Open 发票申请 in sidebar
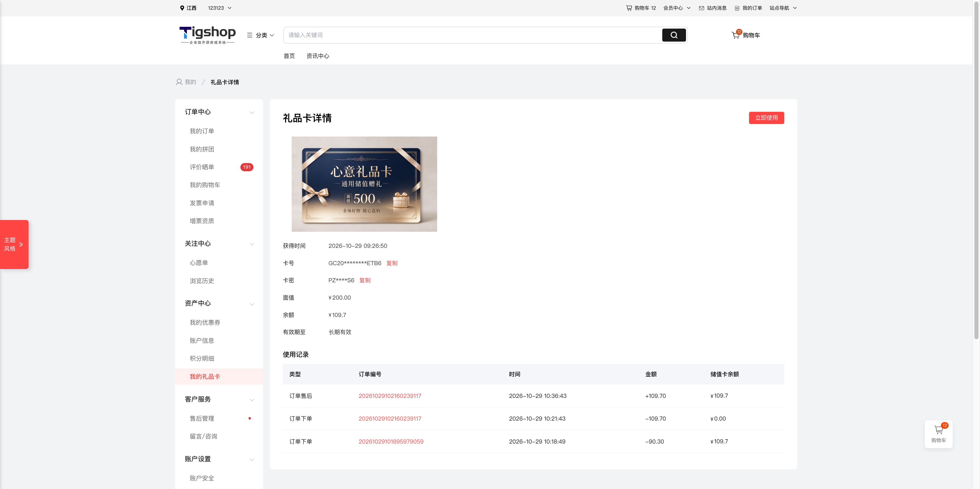980x489 pixels. 202,203
